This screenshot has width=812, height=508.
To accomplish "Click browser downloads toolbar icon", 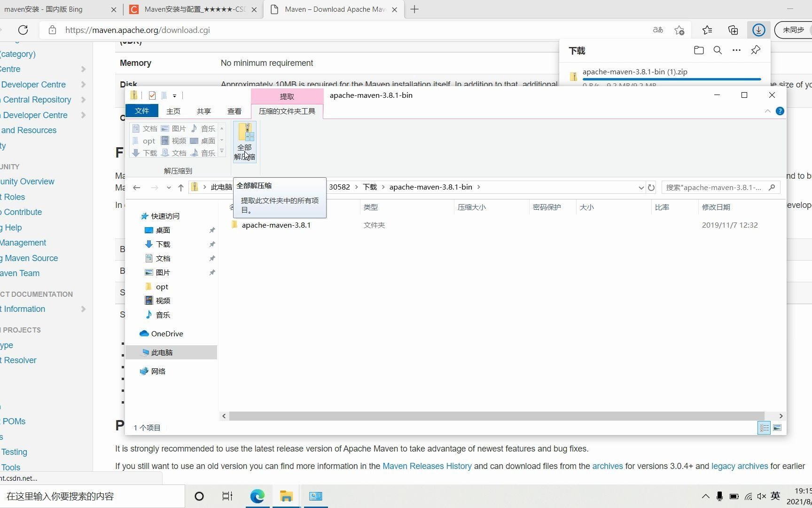I will click(758, 30).
